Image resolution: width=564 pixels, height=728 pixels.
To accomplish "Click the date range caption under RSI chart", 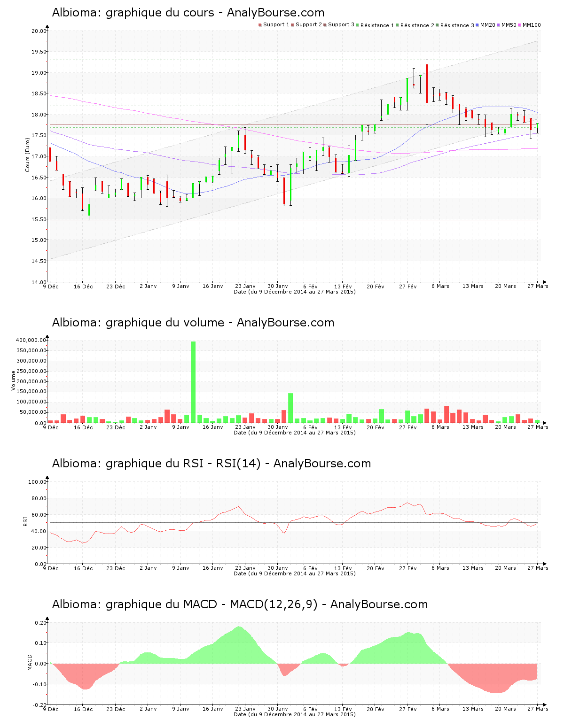I will 295,573.
